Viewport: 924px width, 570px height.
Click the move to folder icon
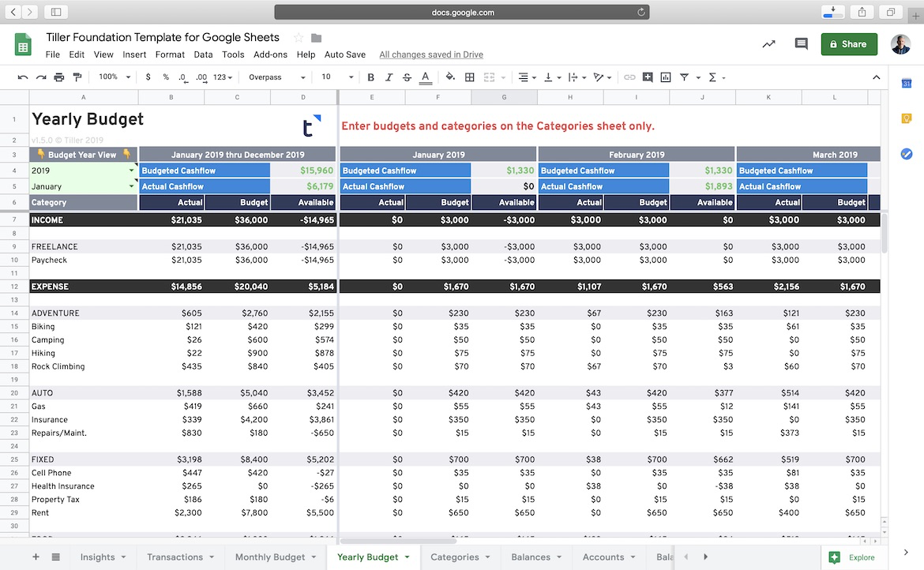(x=317, y=38)
